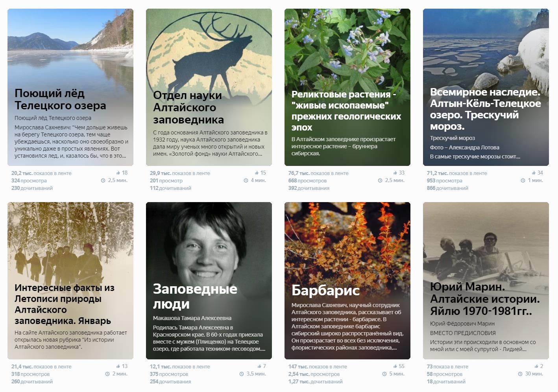The height and width of the screenshot is (392, 558).
Task: Click 147 тыс. показов в ленте statistic
Action: coord(318,366)
